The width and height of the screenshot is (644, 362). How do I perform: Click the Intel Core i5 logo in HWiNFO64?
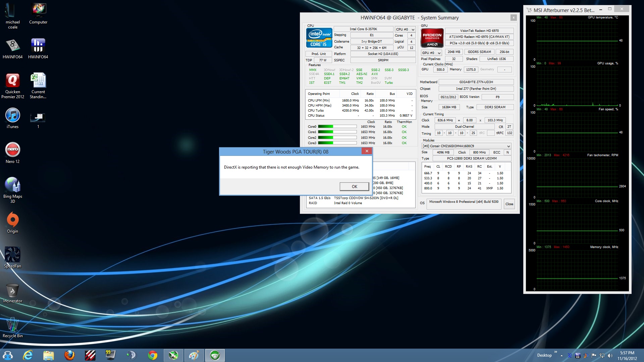tap(319, 38)
